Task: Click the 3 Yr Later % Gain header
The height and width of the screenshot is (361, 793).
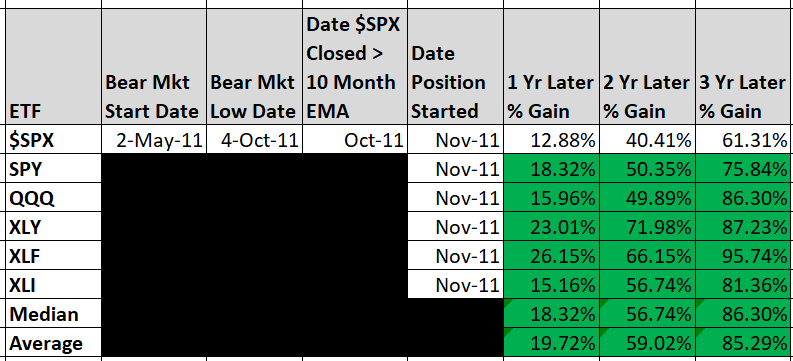Action: (x=743, y=66)
